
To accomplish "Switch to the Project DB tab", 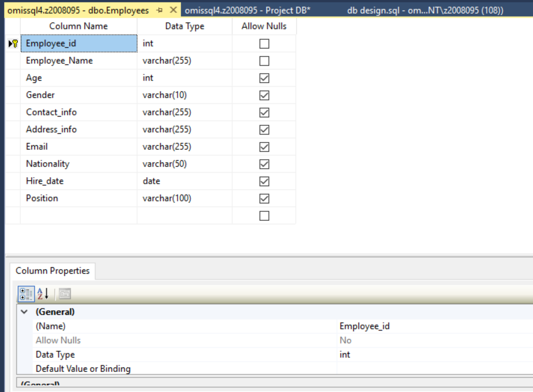I will tap(248, 10).
